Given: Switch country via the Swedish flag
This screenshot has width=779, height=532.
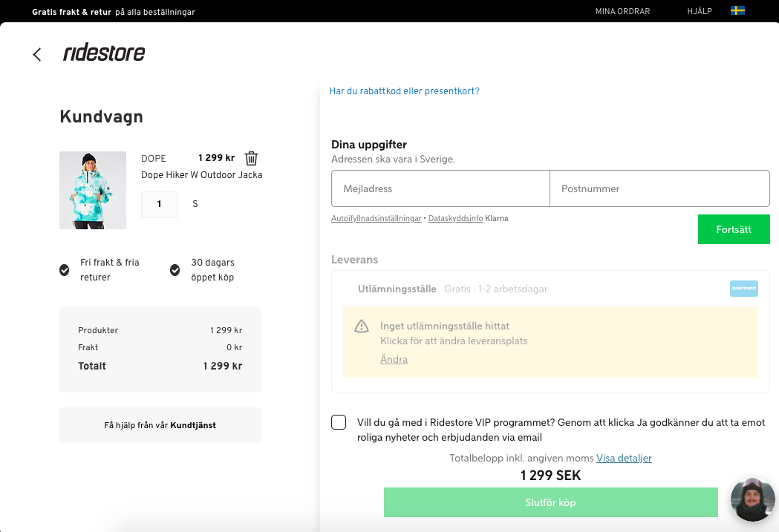Looking at the screenshot, I should pyautogui.click(x=737, y=10).
